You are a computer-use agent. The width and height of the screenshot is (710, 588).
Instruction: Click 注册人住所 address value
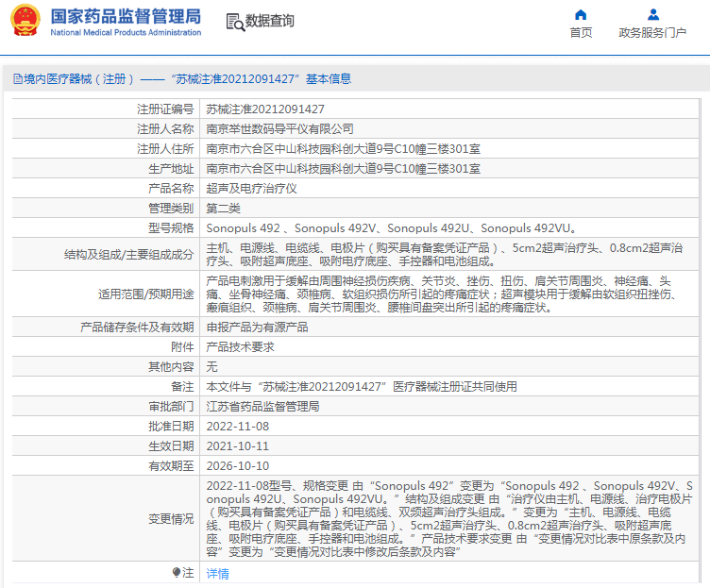[x=343, y=149]
